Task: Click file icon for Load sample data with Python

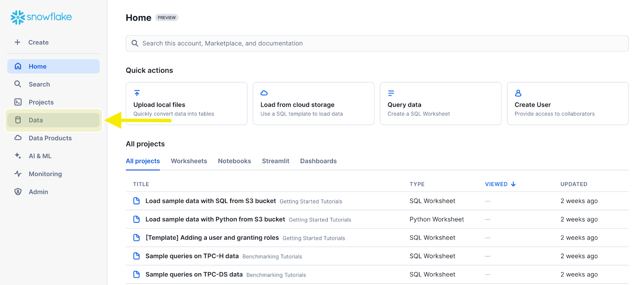Action: pyautogui.click(x=136, y=219)
